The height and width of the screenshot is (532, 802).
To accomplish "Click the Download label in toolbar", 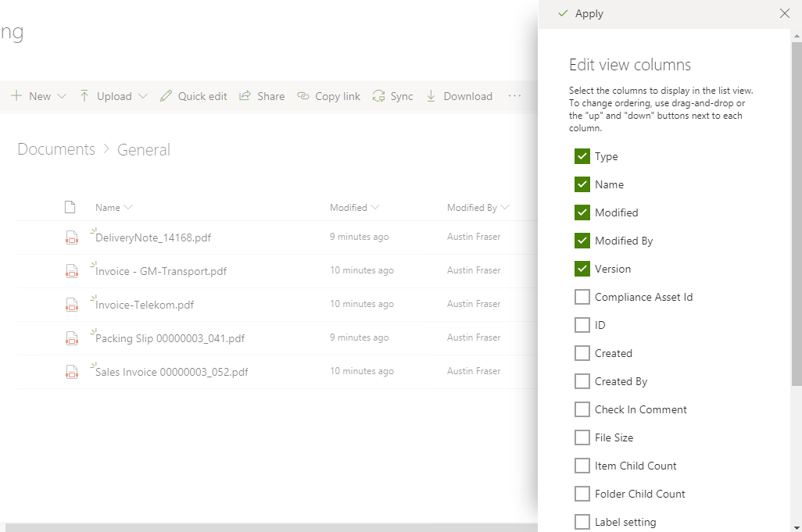I will tap(468, 96).
